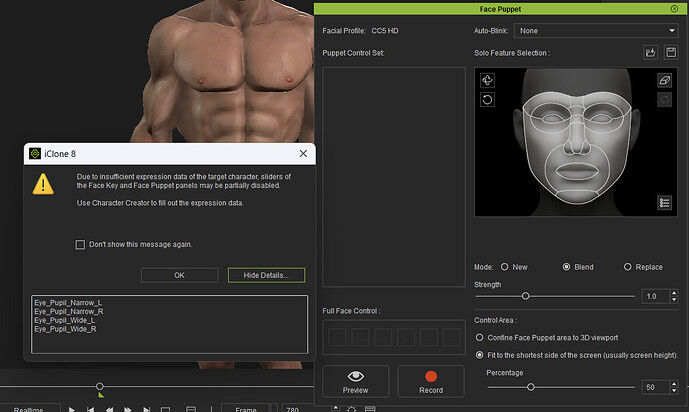Click the timeline playhead marker

click(99, 387)
